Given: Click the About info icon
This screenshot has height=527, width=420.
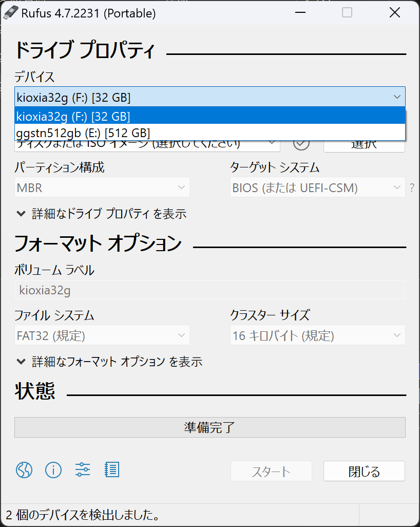Looking at the screenshot, I should click(53, 469).
